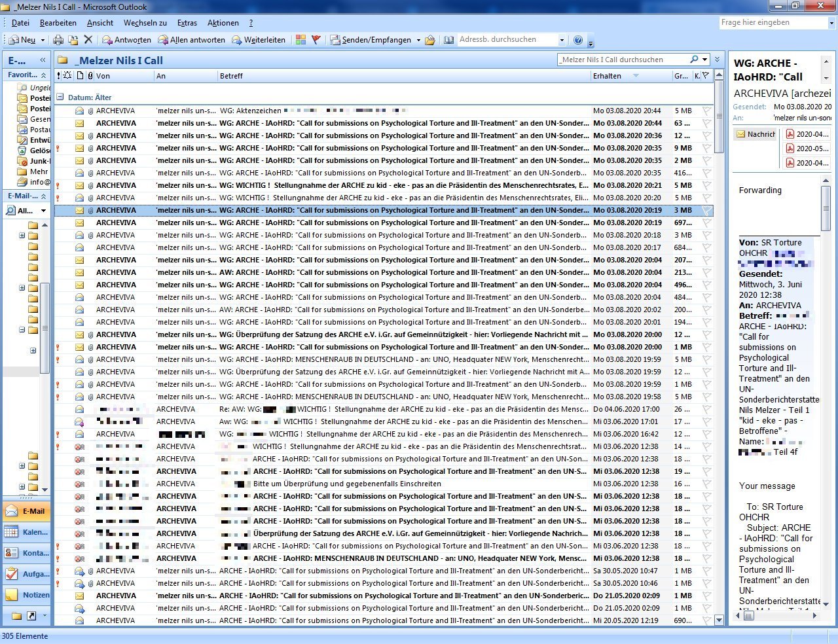Open the Datei menu

pos(20,23)
